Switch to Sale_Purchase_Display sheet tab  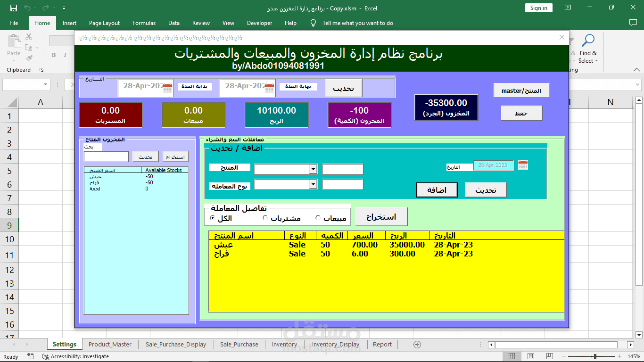[176, 345]
